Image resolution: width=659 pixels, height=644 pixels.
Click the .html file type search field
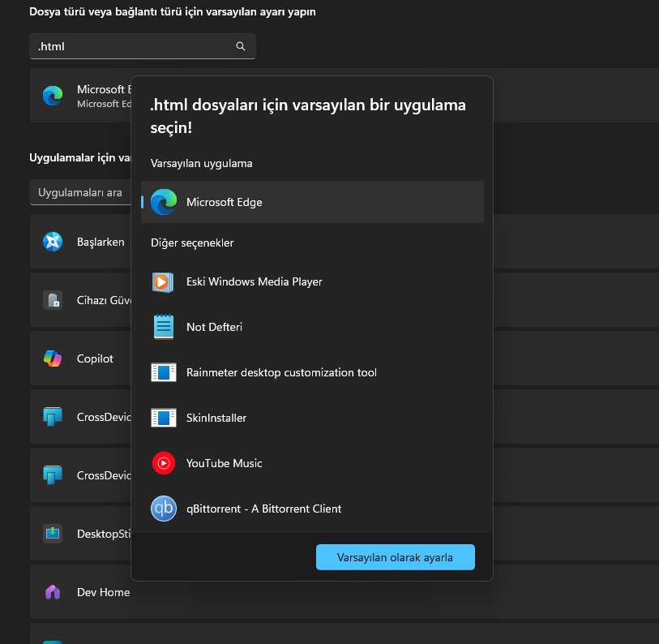pos(143,46)
